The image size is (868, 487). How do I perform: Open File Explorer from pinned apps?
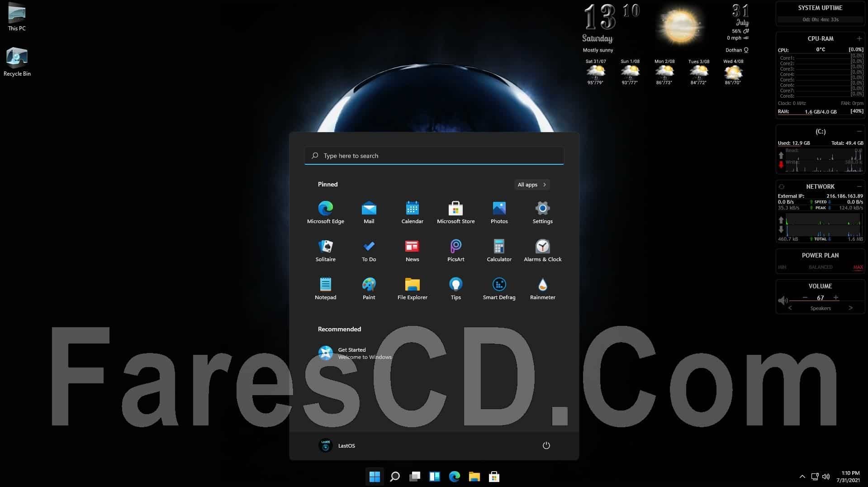coord(412,288)
